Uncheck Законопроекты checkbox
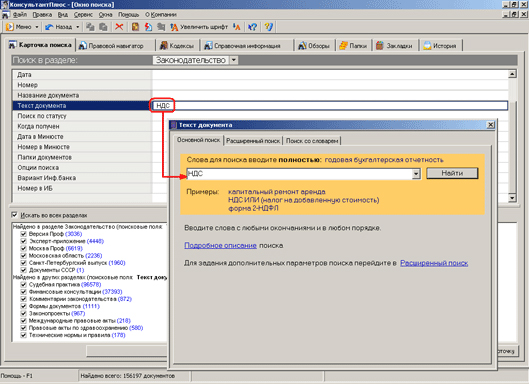Viewport: 529px width, 384px height. coord(23,313)
